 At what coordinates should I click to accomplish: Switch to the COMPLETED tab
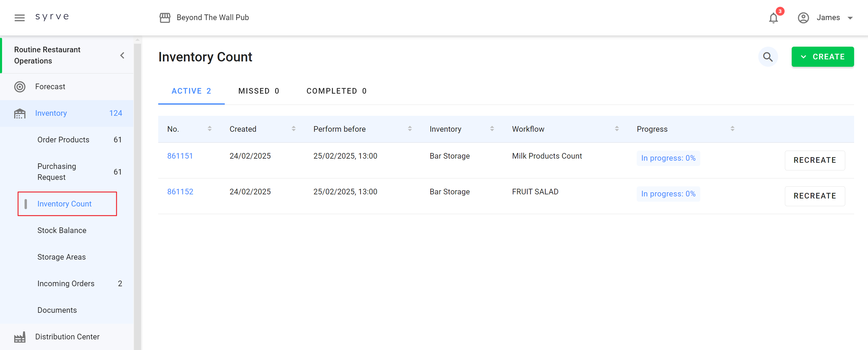click(x=336, y=91)
